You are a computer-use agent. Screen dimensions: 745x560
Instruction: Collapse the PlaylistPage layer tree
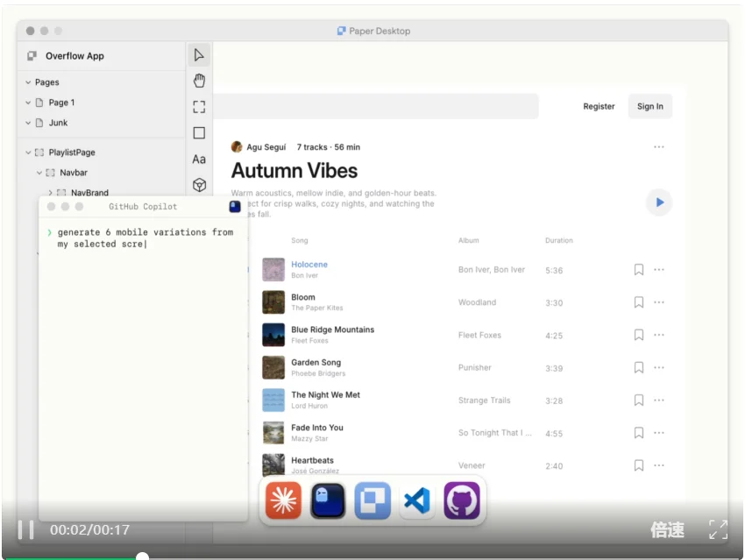(x=28, y=152)
